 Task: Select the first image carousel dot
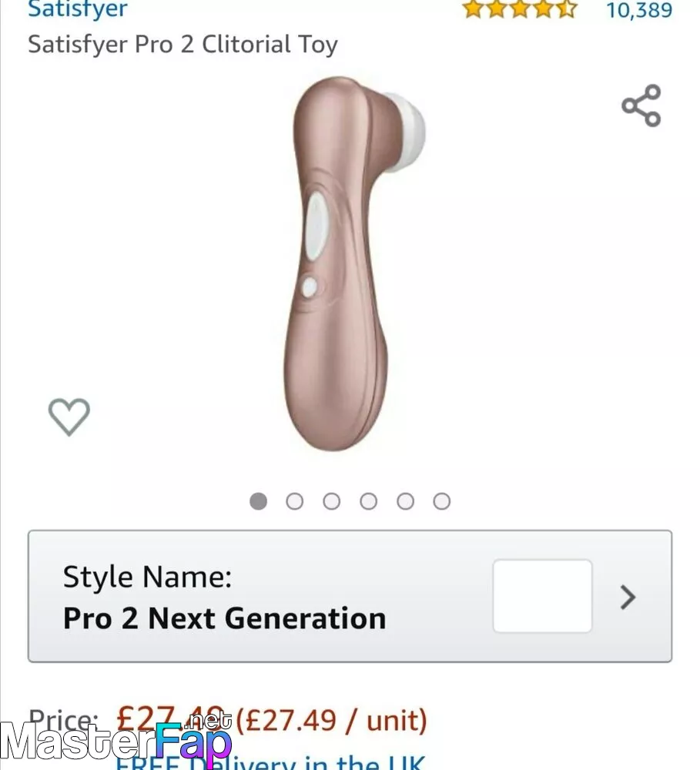[259, 501]
